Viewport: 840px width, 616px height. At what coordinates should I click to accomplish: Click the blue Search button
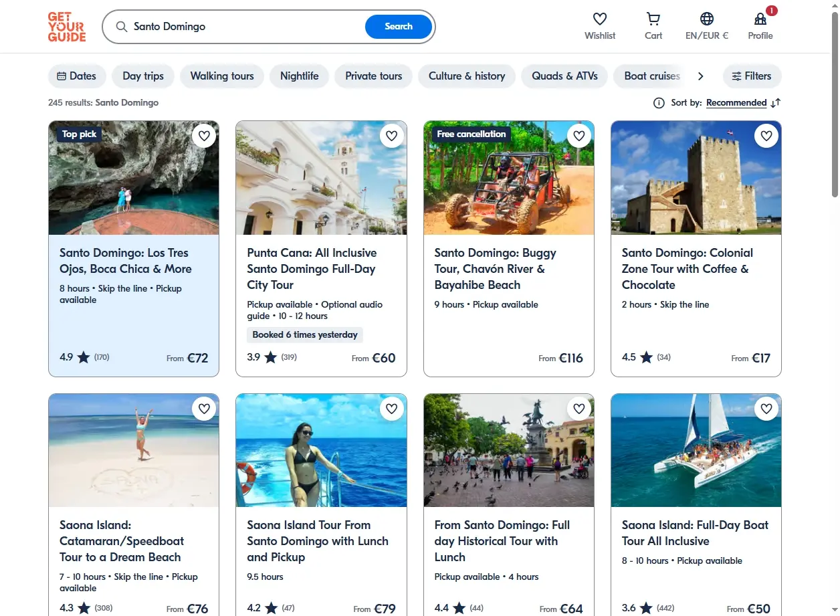pyautogui.click(x=399, y=27)
